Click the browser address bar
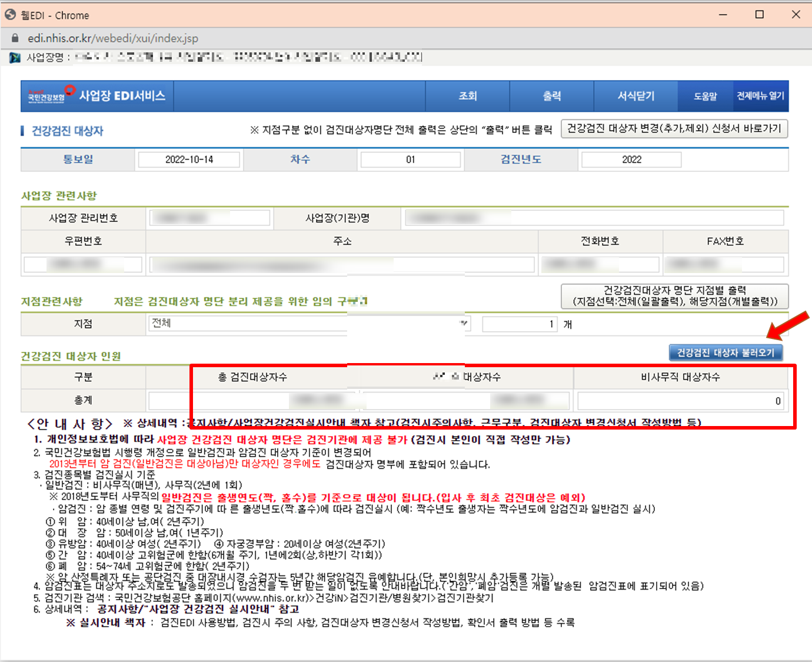This screenshot has width=812, height=662. [112, 37]
